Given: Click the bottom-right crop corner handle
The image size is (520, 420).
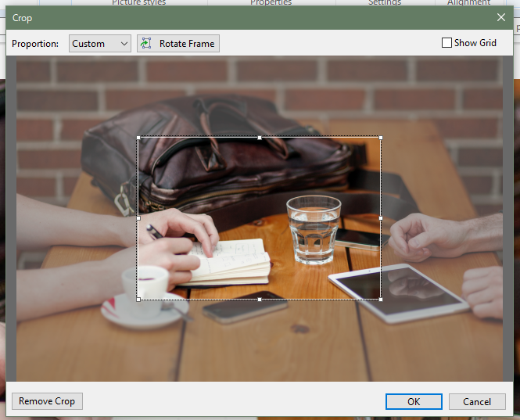Looking at the screenshot, I should pos(381,299).
